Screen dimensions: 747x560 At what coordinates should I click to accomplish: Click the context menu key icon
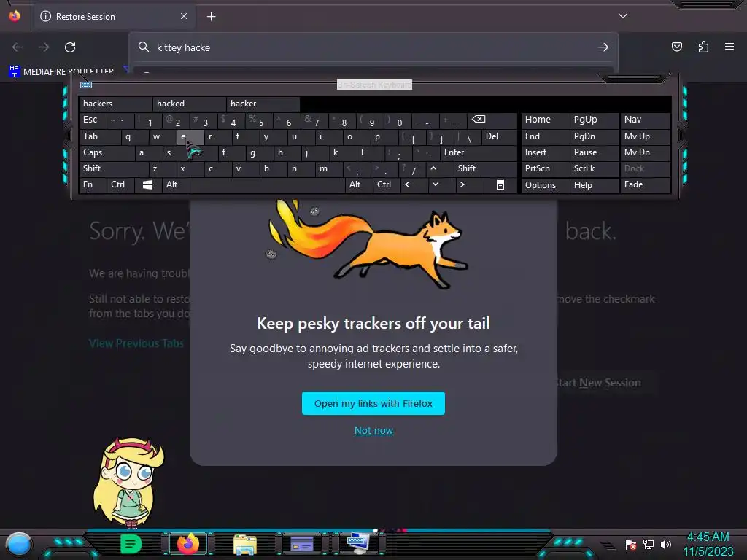click(x=500, y=184)
